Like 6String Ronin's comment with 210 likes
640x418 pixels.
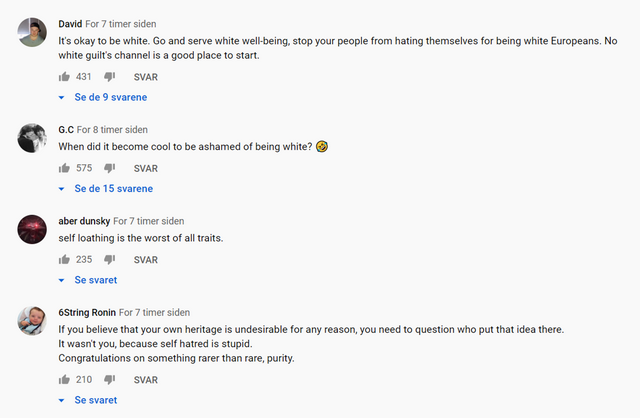[x=64, y=380]
